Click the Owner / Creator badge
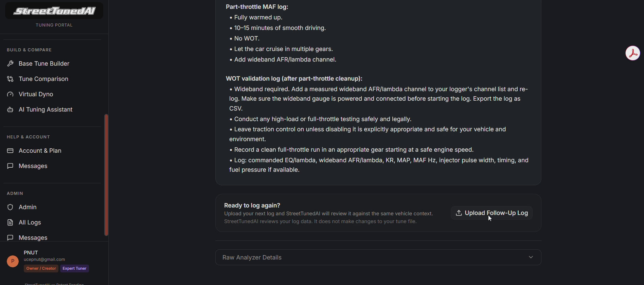 point(41,269)
